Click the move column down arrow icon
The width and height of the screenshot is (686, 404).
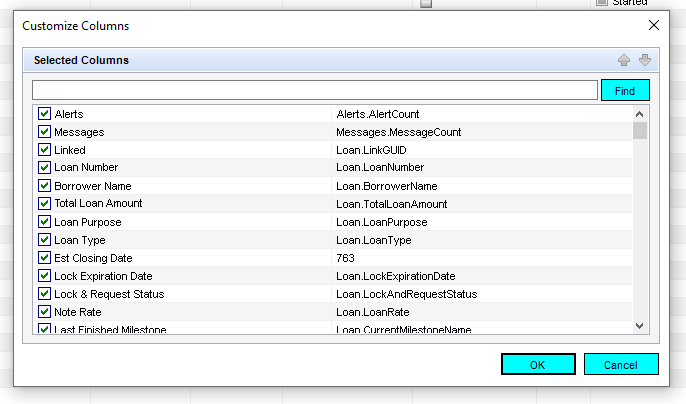point(645,60)
